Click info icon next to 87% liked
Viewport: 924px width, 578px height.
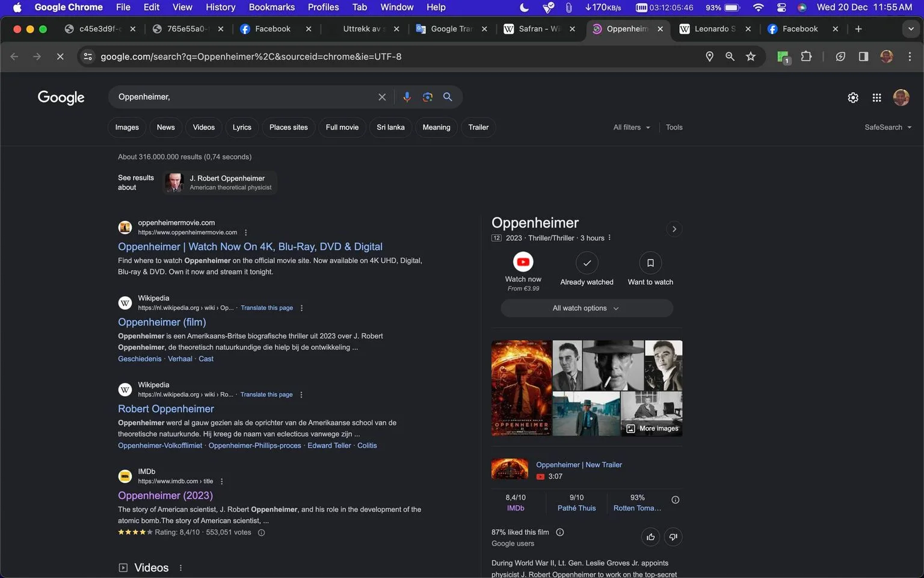[560, 532]
